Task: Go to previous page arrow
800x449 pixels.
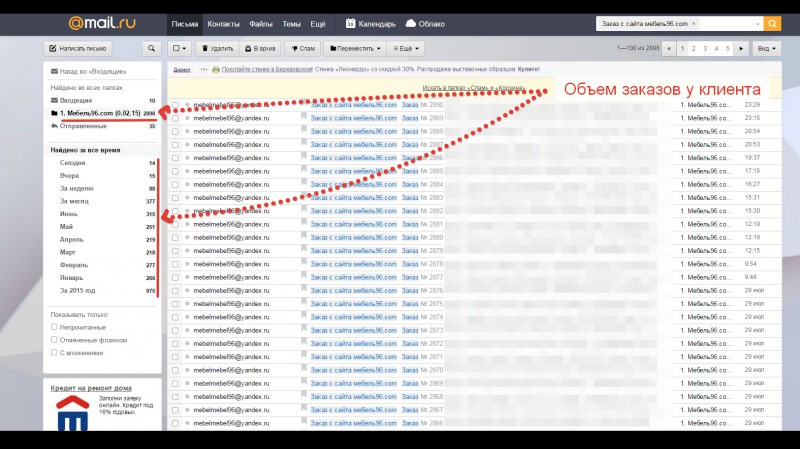Action: [668, 48]
